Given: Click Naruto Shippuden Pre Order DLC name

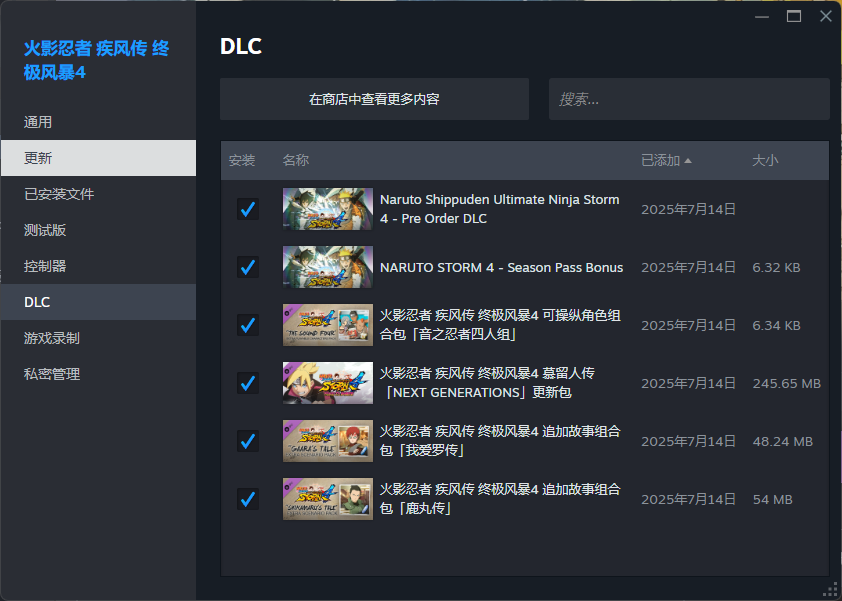Looking at the screenshot, I should coord(499,209).
